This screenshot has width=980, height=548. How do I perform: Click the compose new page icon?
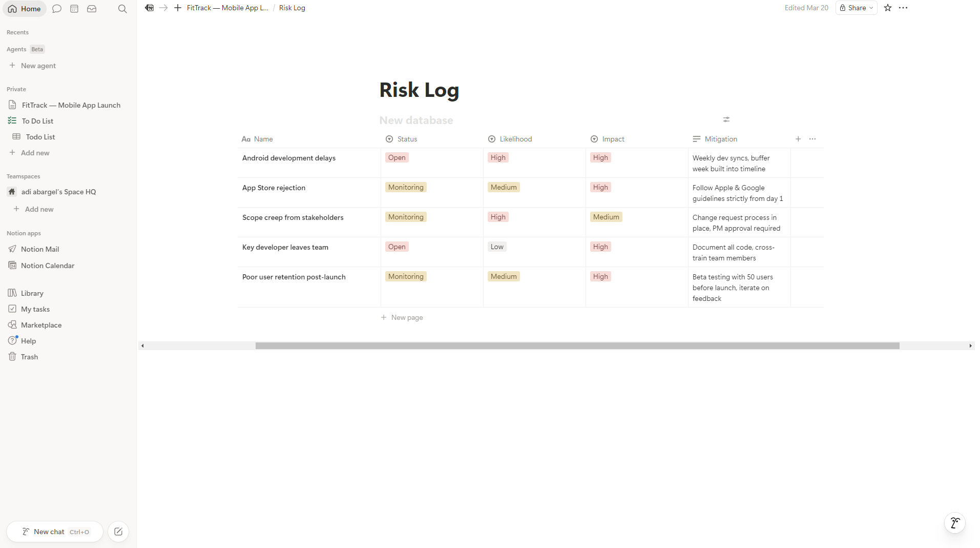click(x=118, y=532)
